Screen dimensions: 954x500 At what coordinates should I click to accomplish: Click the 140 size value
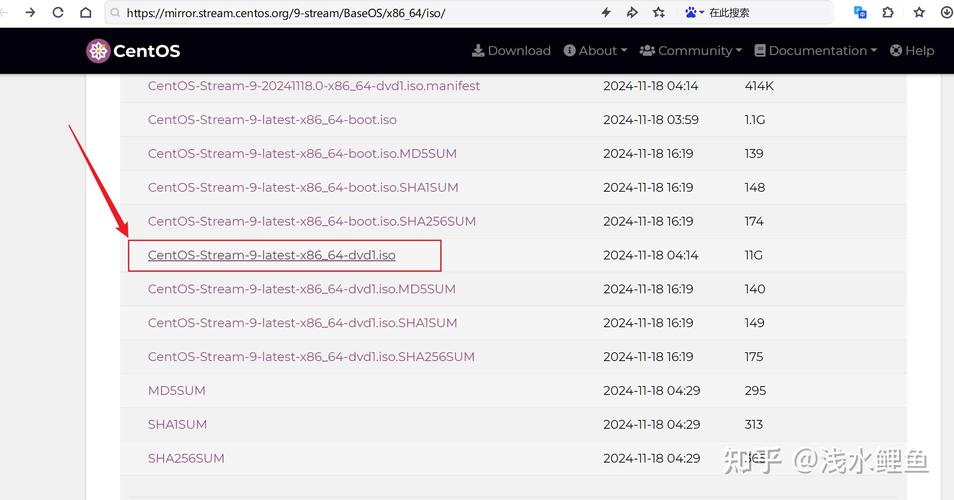click(x=755, y=289)
